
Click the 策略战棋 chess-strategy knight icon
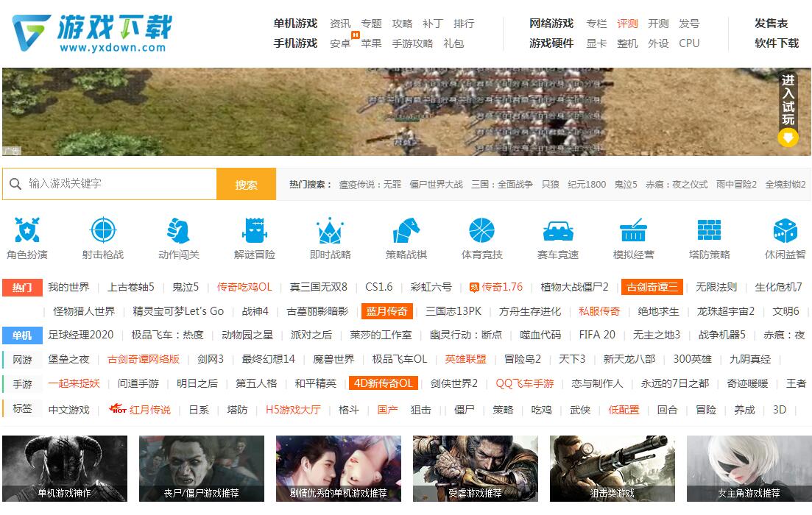pos(406,231)
